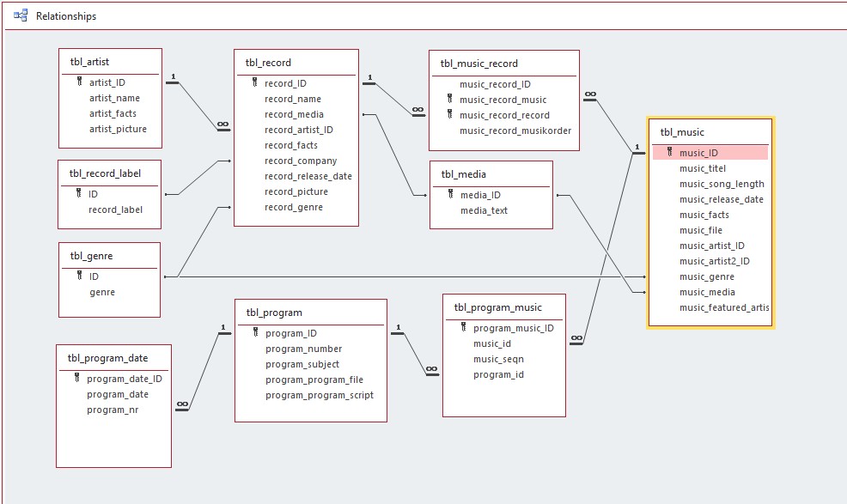The image size is (847, 504).
Task: Select artist_name field in tbl_artist
Action: click(x=114, y=99)
